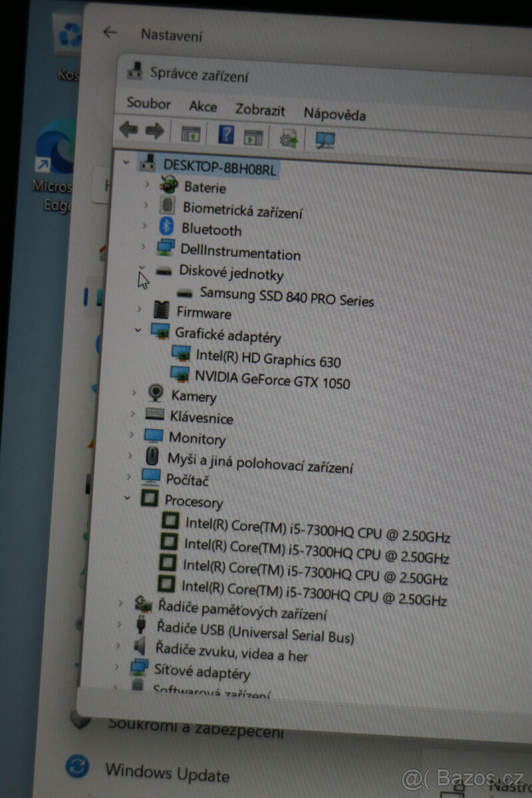532x798 pixels.
Task: Select the first i5-7300HQ processor entry
Action: [317, 531]
